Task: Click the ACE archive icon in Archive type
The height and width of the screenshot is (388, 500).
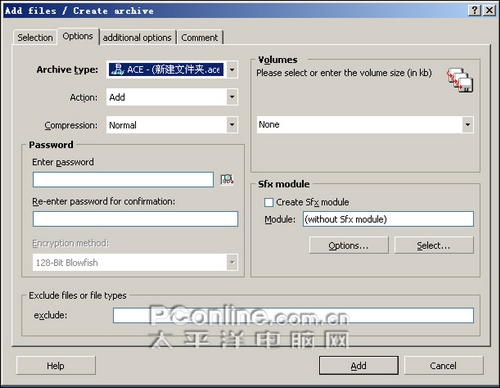Action: 117,69
